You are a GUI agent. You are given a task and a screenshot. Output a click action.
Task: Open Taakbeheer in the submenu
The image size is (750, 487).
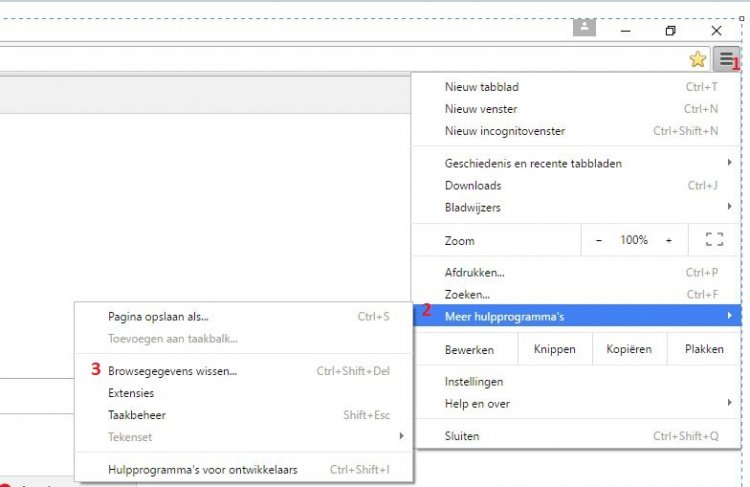[x=137, y=415]
